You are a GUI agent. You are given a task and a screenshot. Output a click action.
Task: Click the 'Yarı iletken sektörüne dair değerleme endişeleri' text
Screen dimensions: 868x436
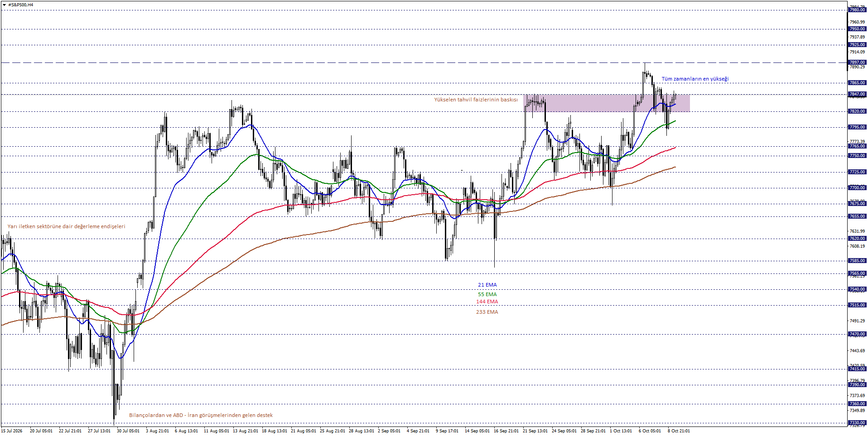coord(66,226)
